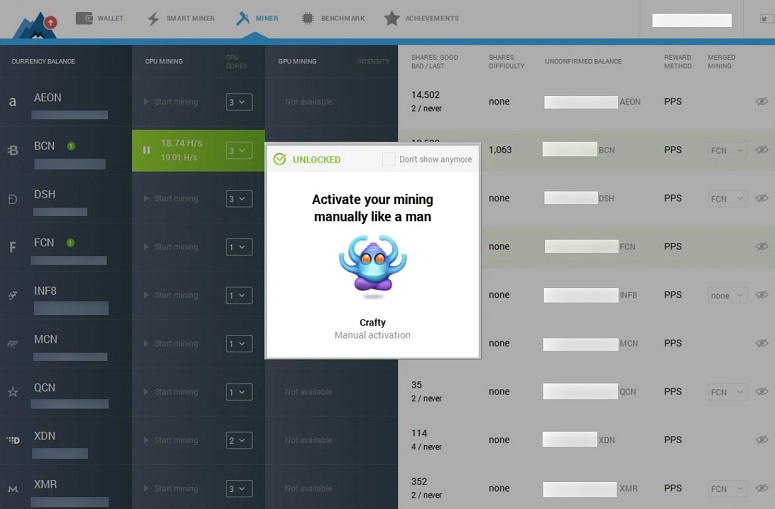
Task: Click the XDN currency icon
Action: click(13, 440)
